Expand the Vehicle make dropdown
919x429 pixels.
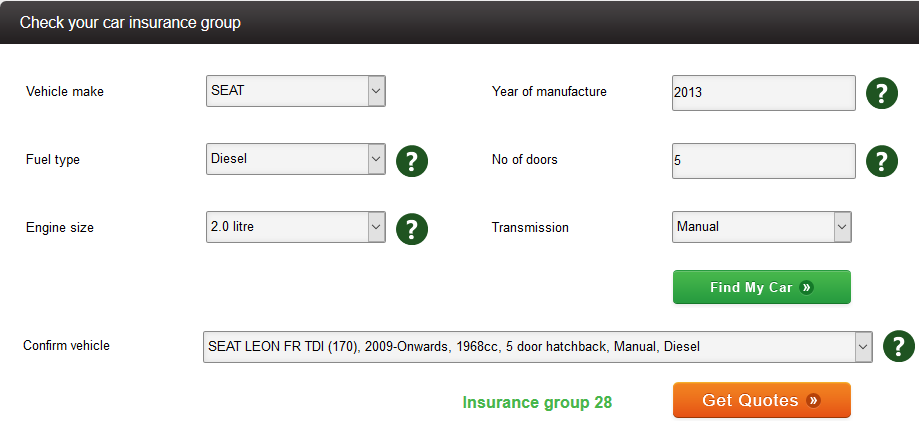pos(295,91)
